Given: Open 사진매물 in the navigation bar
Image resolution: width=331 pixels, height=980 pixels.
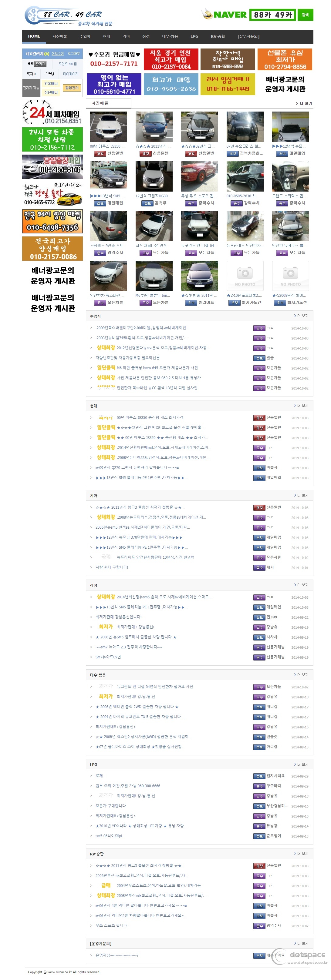Looking at the screenshot, I should click(60, 36).
